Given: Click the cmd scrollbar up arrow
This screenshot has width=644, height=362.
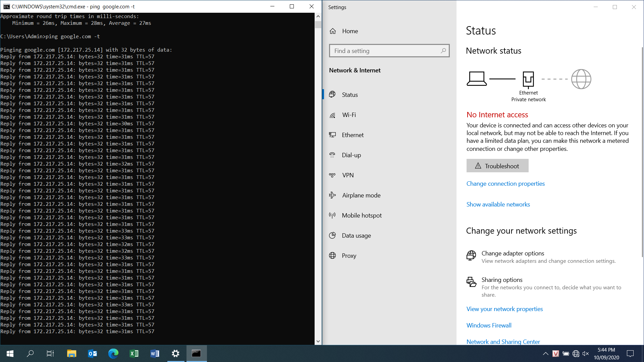Looking at the screenshot, I should (x=318, y=16).
